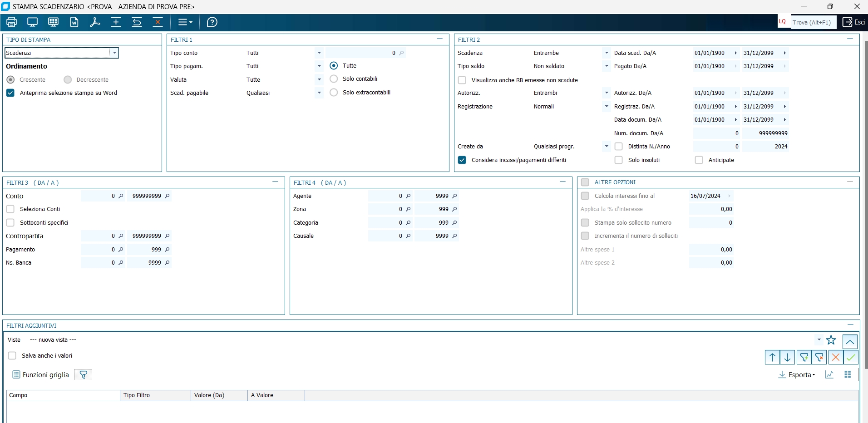Expand the Tipo saldo dropdown arrow
The height and width of the screenshot is (423, 868).
click(x=607, y=66)
